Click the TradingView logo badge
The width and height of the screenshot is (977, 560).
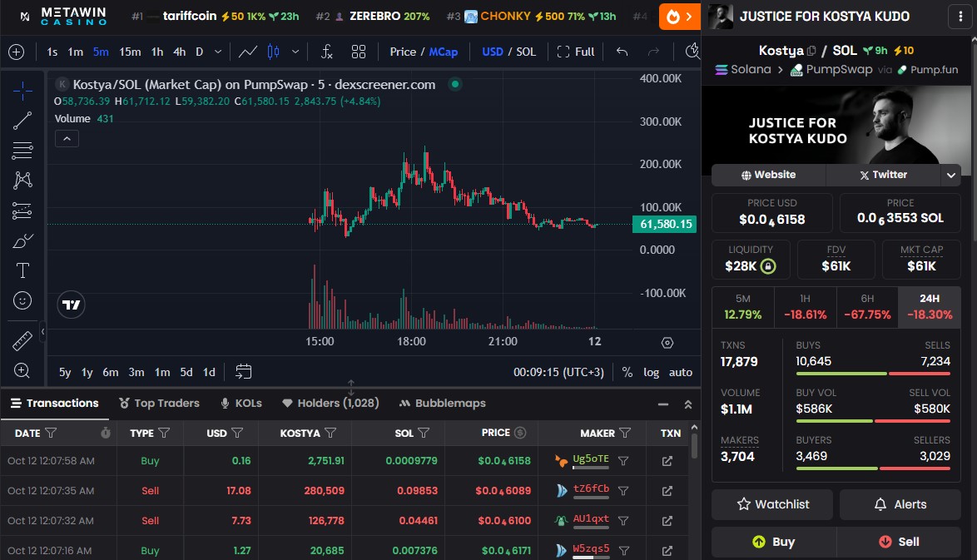tap(71, 305)
